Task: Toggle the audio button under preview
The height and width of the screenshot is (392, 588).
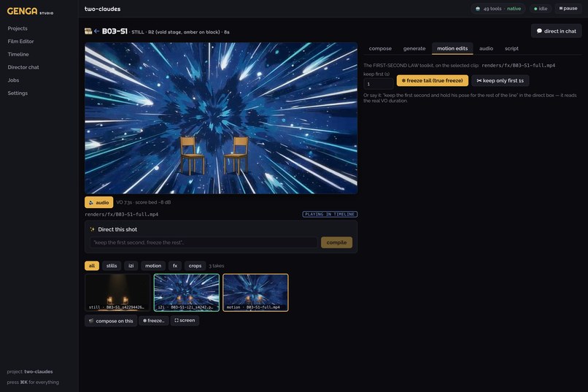Action: point(98,202)
